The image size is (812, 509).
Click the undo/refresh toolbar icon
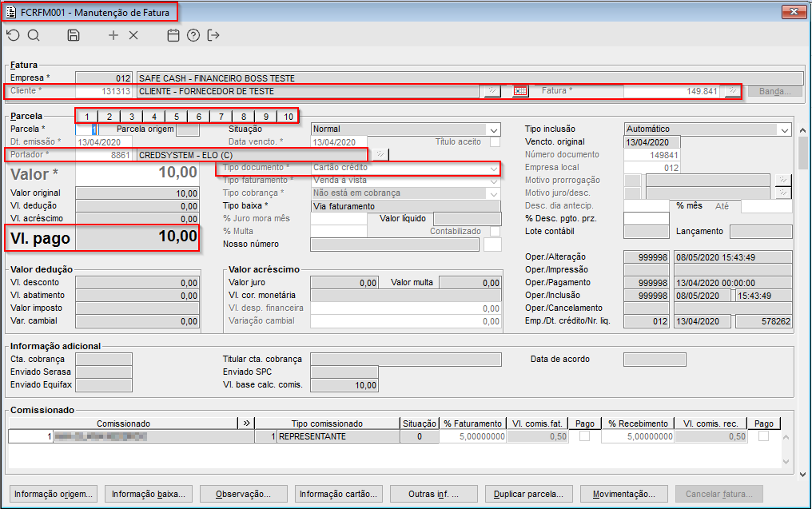pos(13,35)
